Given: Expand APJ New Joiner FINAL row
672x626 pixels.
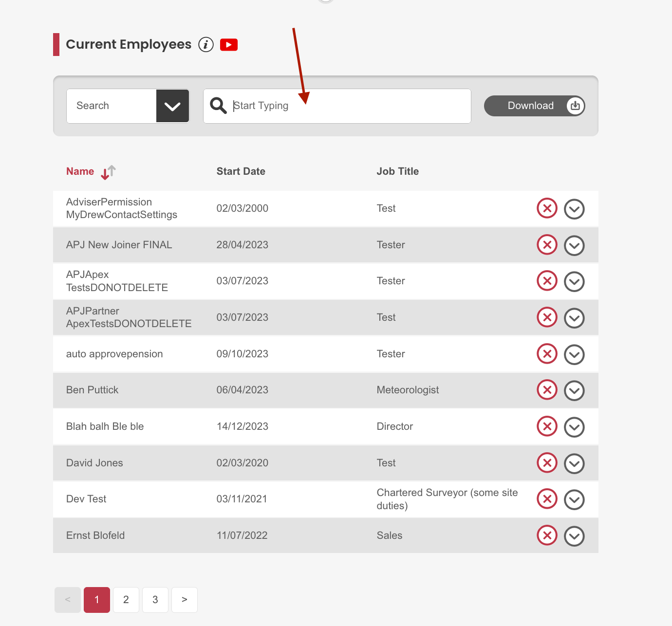Looking at the screenshot, I should (x=574, y=245).
